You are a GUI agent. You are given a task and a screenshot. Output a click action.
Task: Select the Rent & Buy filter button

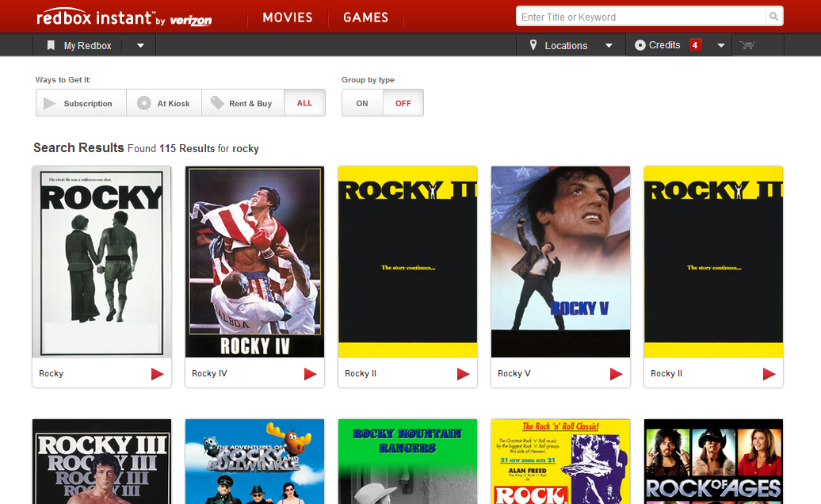tap(242, 103)
